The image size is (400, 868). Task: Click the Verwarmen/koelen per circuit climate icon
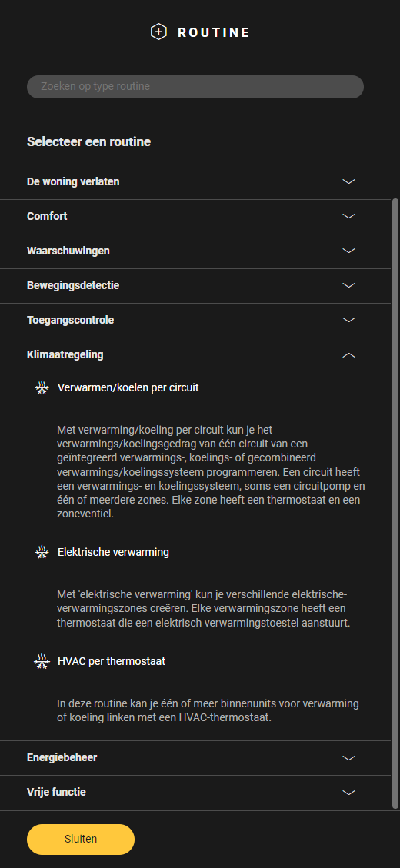[x=42, y=388]
